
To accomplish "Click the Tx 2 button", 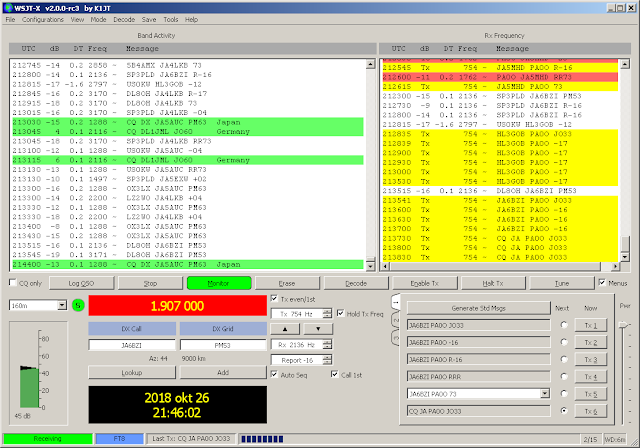I will (591, 342).
